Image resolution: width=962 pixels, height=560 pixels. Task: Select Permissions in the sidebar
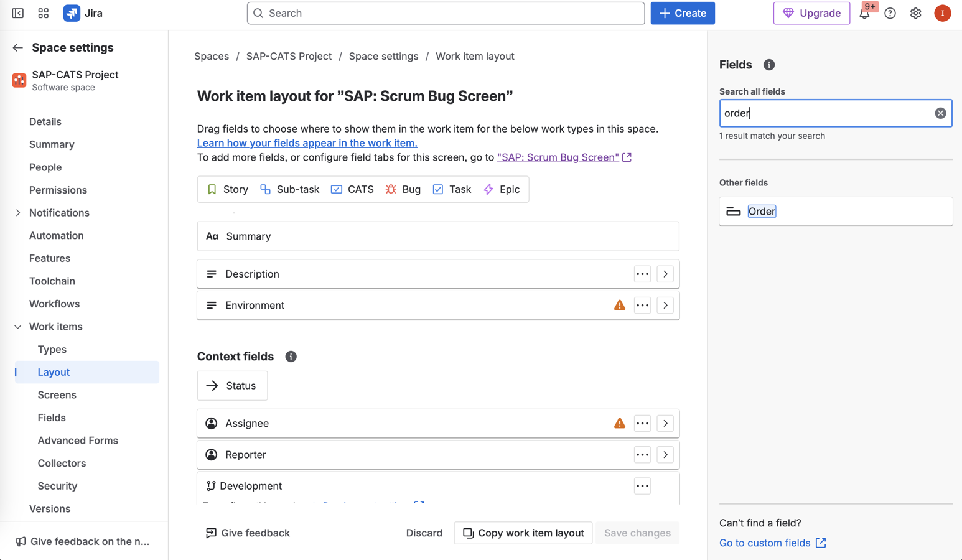[x=58, y=190]
